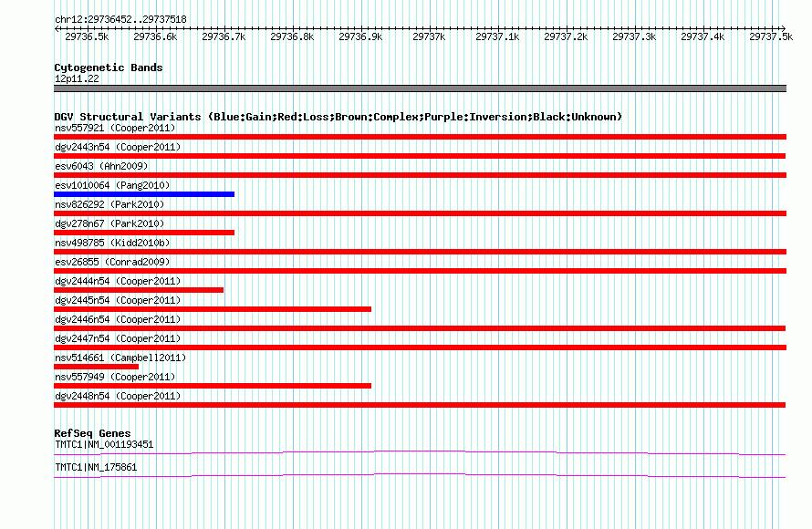The height and width of the screenshot is (529, 812).
Task: Select the blue gain bar of esv1010064
Action: point(144,194)
